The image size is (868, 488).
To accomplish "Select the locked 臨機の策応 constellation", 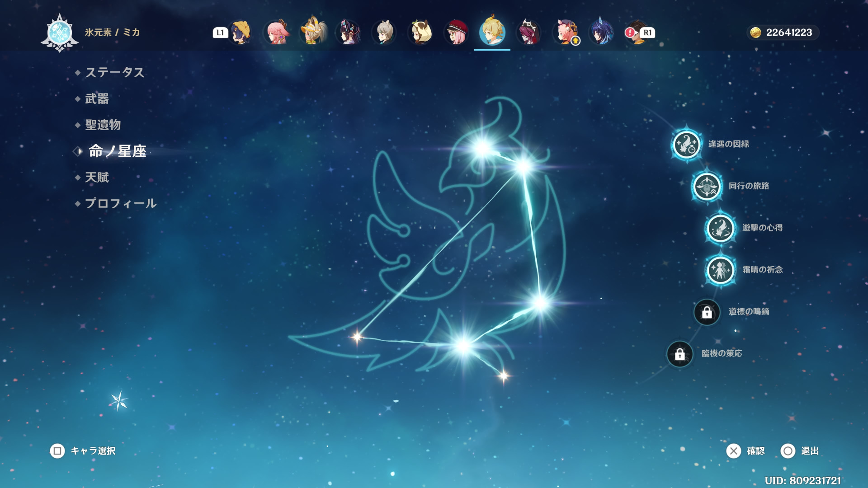I will coord(679,354).
